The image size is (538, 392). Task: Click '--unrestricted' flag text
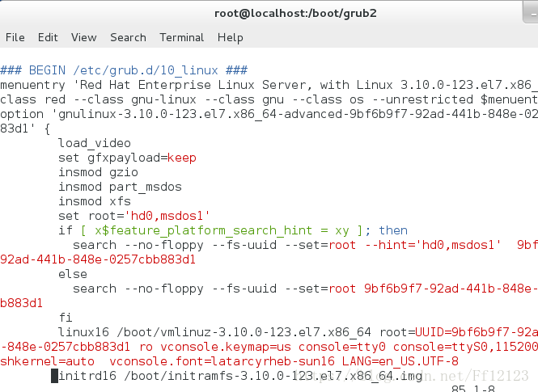click(x=422, y=99)
